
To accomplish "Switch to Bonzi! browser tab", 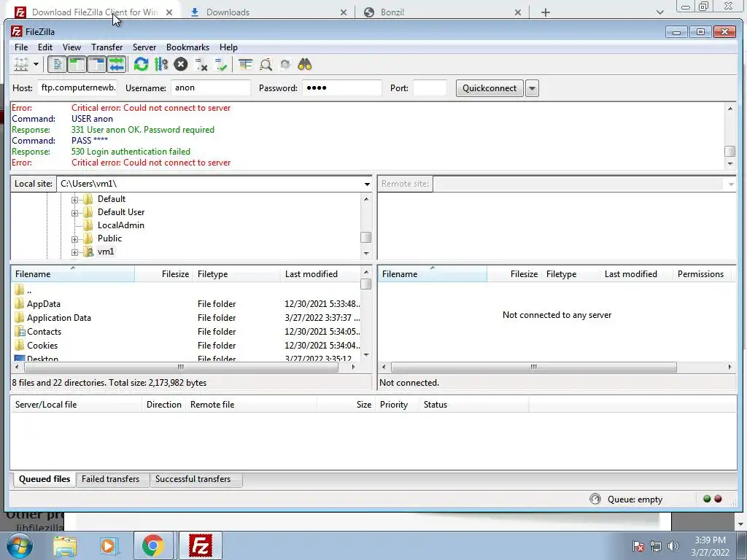I will 443,12.
